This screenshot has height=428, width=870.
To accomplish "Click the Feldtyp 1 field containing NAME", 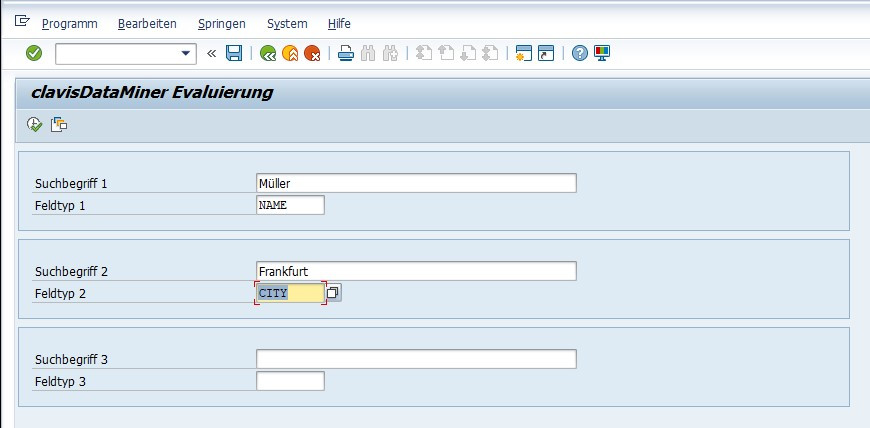I will coord(290,205).
